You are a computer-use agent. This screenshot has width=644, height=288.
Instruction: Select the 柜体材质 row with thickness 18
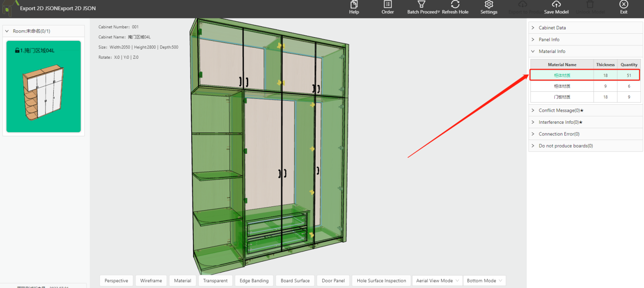click(585, 75)
